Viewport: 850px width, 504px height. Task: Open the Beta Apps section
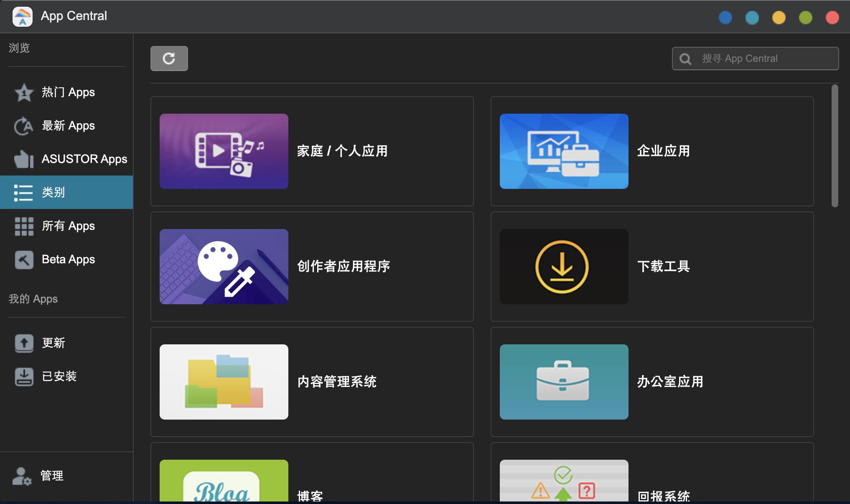[68, 260]
